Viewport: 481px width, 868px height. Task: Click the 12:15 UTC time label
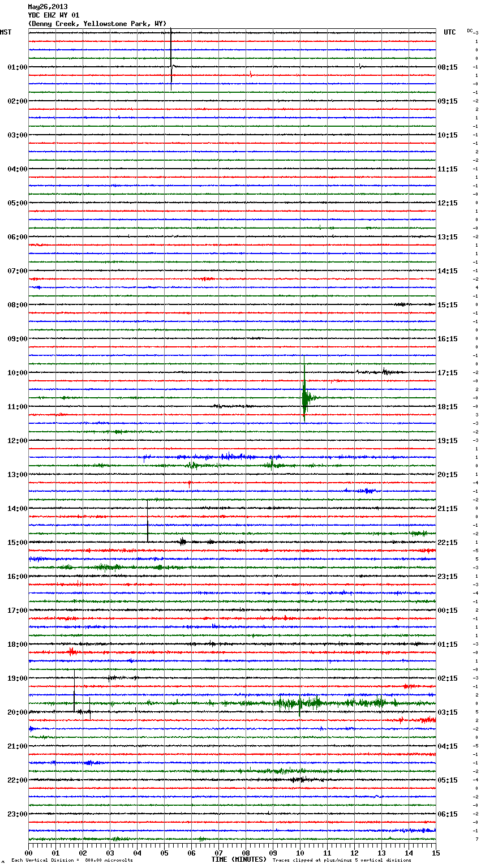448,203
